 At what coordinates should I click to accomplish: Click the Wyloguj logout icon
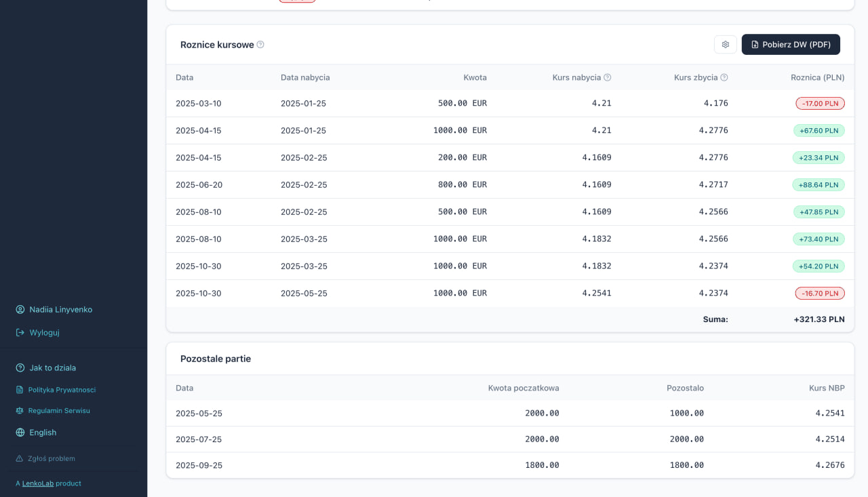[20, 332]
